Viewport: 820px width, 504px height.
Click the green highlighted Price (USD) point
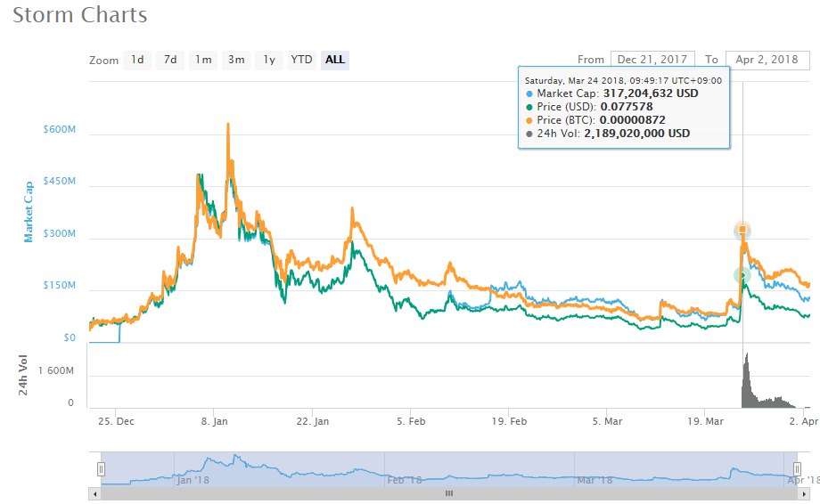(x=742, y=276)
